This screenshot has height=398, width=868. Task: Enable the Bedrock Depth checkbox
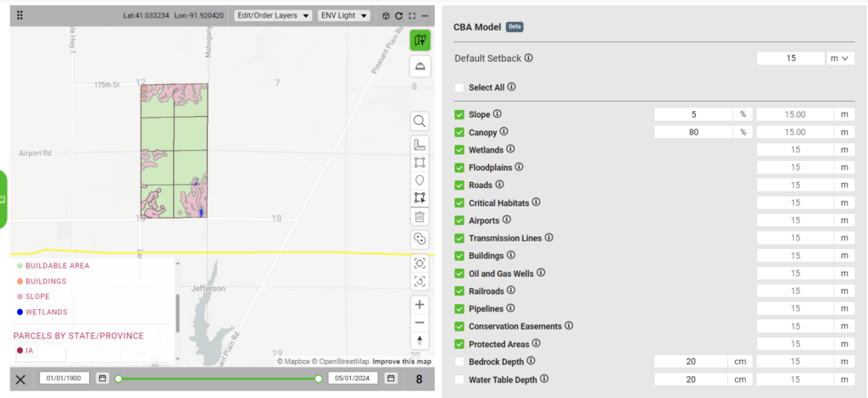[x=459, y=362]
